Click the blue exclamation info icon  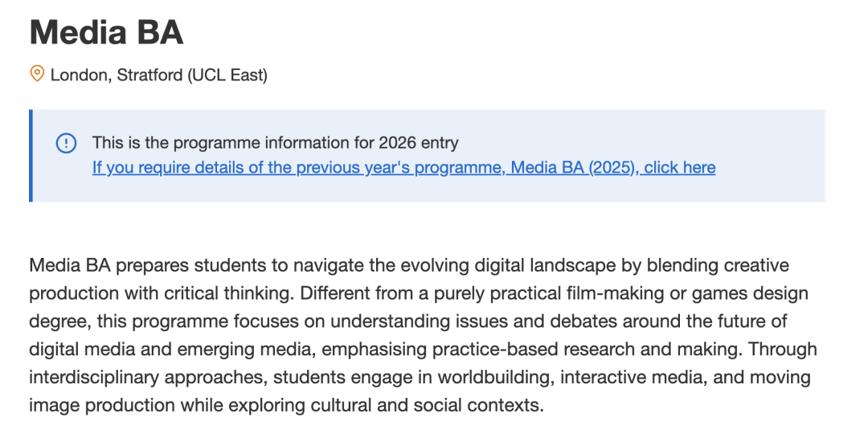(x=66, y=144)
